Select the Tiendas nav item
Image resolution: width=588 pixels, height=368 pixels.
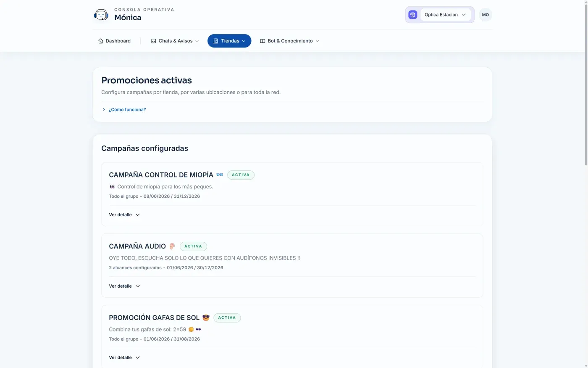click(229, 41)
